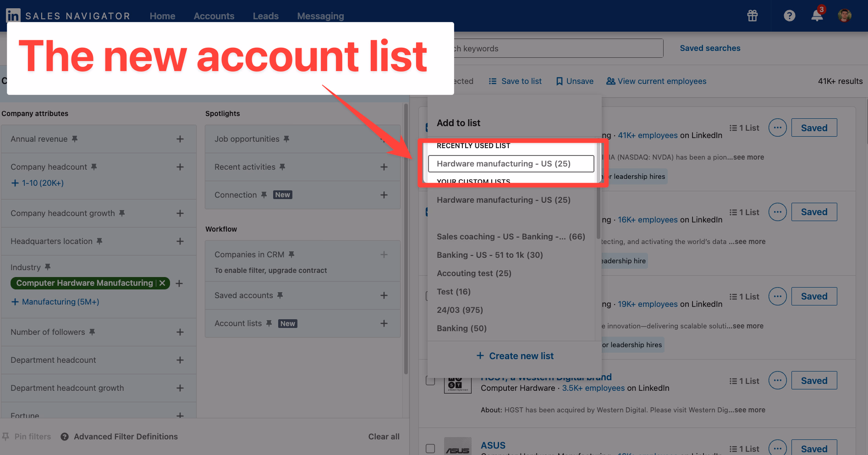The height and width of the screenshot is (455, 868).
Task: Click Create new list
Action: (515, 356)
